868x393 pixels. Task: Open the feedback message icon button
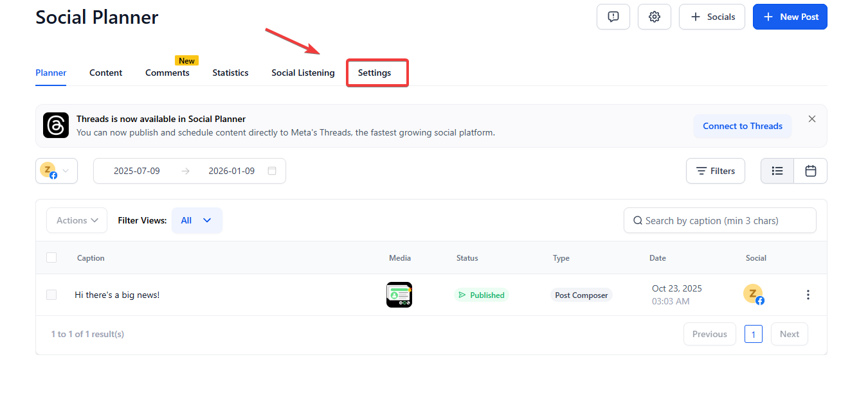(x=613, y=17)
